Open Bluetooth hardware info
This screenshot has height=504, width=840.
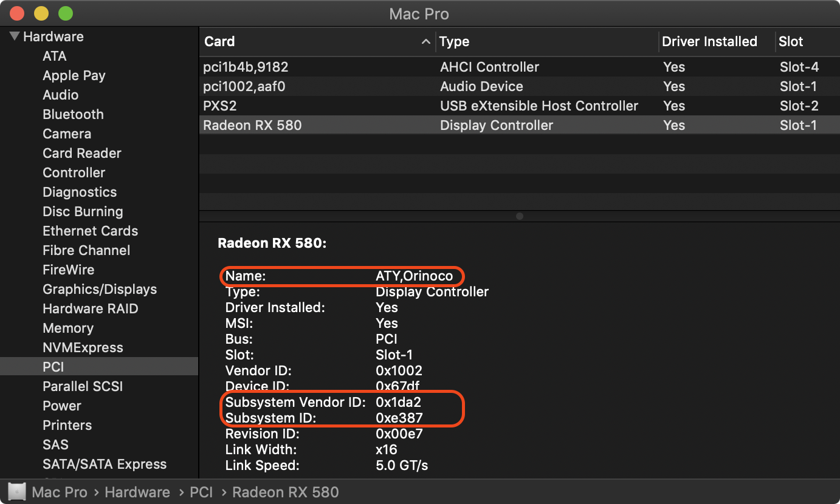tap(73, 114)
